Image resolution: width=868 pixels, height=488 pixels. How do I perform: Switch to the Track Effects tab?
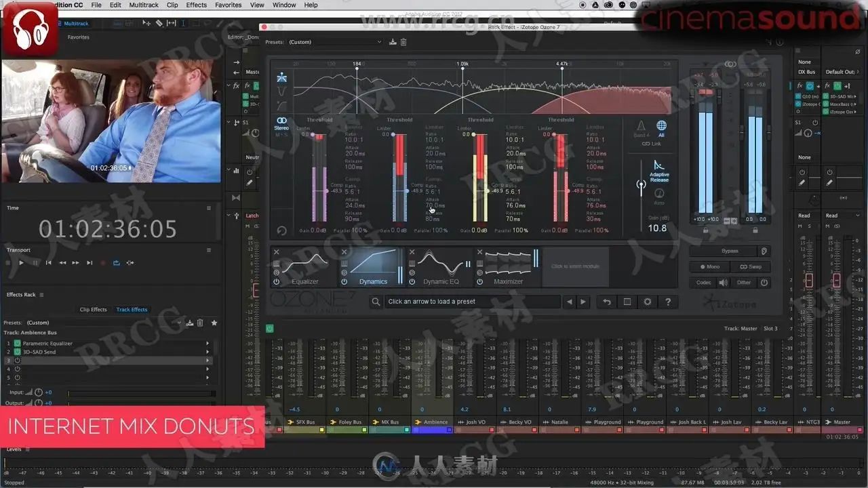click(132, 310)
